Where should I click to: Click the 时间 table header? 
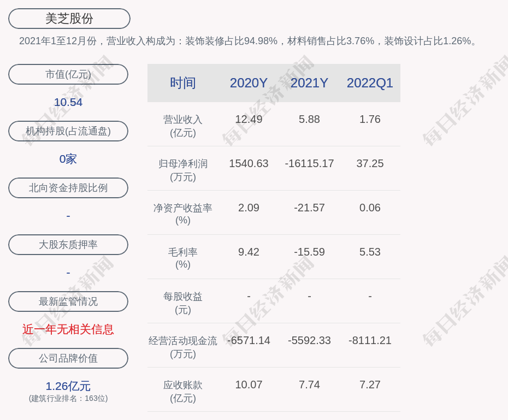[x=183, y=83]
